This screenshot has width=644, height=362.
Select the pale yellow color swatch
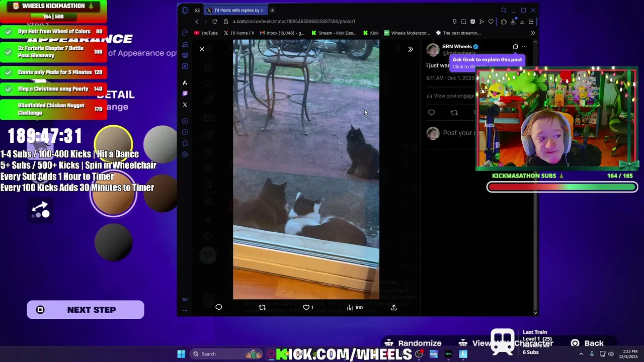[114, 145]
